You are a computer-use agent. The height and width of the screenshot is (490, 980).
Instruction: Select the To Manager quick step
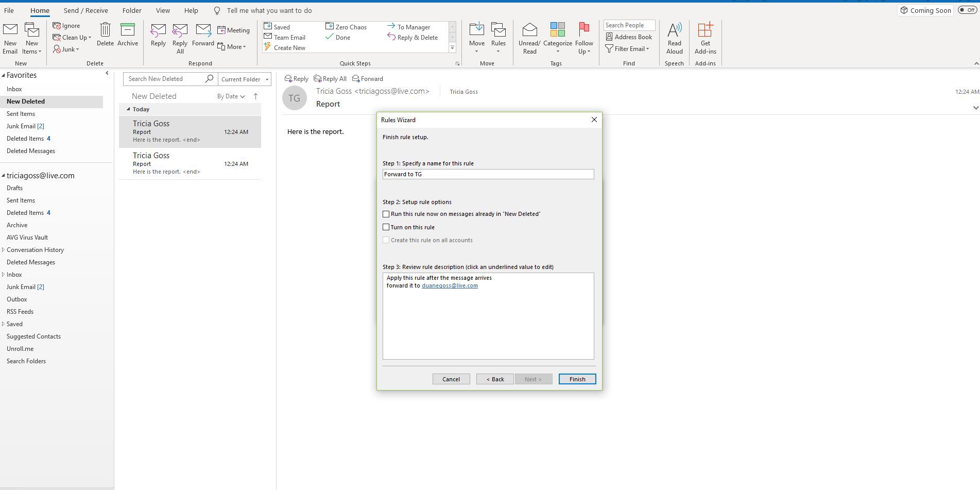click(x=408, y=27)
